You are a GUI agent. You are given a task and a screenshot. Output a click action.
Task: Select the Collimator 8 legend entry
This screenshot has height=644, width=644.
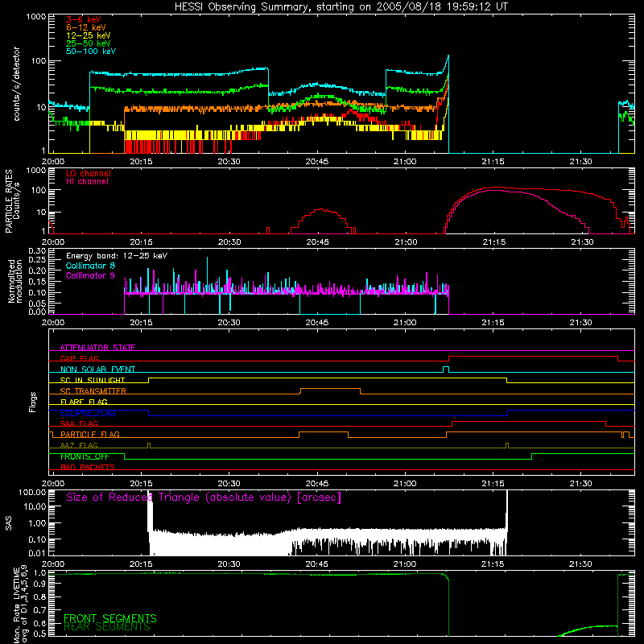[90, 266]
